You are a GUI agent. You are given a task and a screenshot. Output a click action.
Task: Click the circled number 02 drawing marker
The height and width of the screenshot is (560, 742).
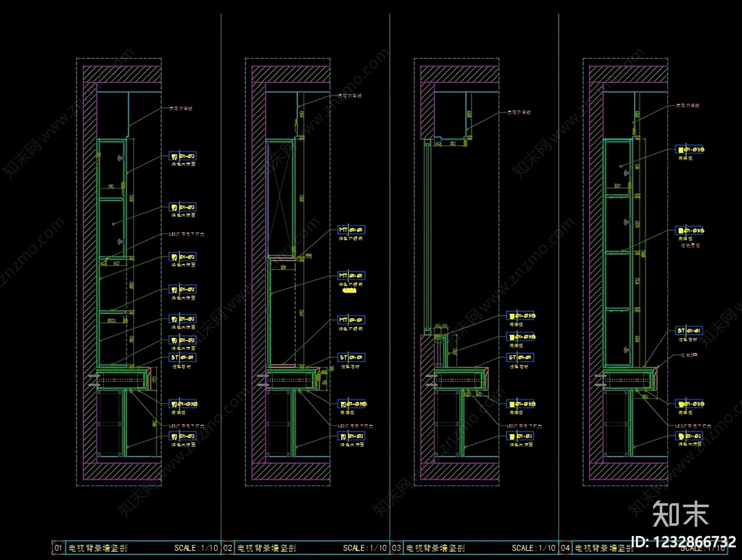pyautogui.click(x=227, y=548)
